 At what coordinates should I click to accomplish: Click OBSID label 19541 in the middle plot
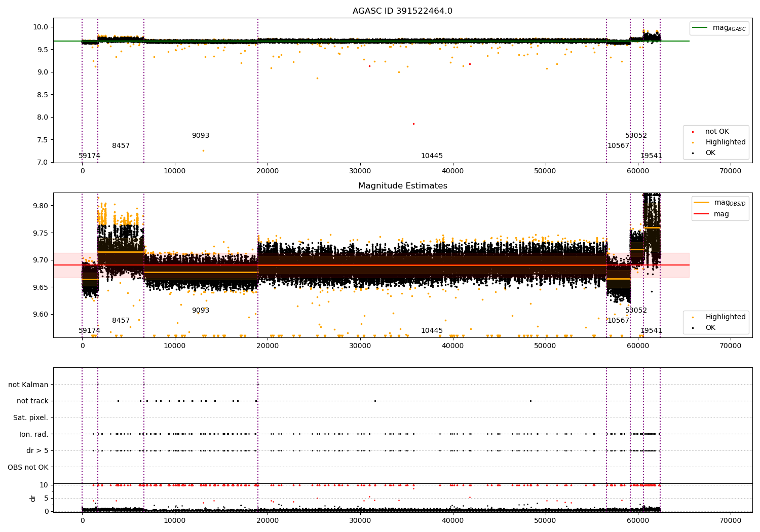651,331
